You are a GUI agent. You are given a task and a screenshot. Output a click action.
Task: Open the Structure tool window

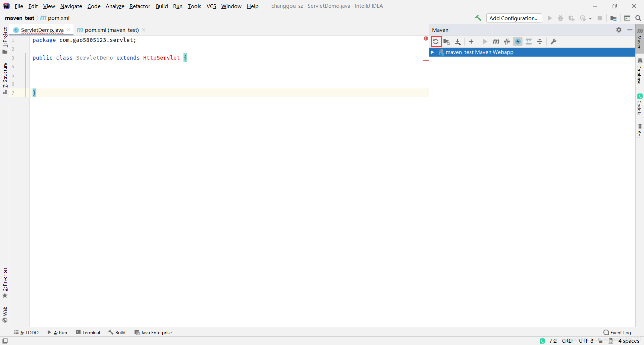point(5,78)
